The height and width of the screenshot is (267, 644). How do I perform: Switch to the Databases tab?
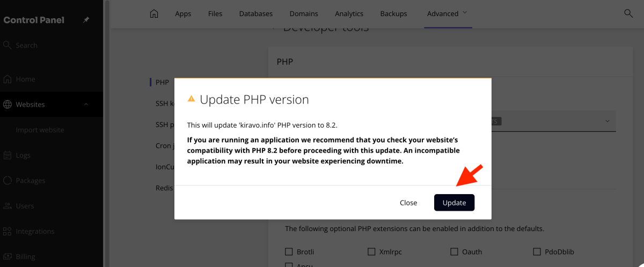pos(255,13)
